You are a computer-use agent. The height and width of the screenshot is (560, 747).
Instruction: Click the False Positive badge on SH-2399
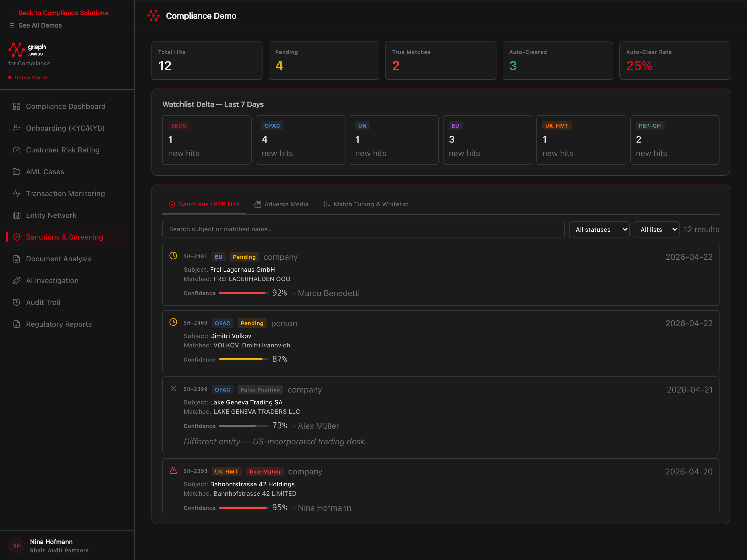(260, 390)
